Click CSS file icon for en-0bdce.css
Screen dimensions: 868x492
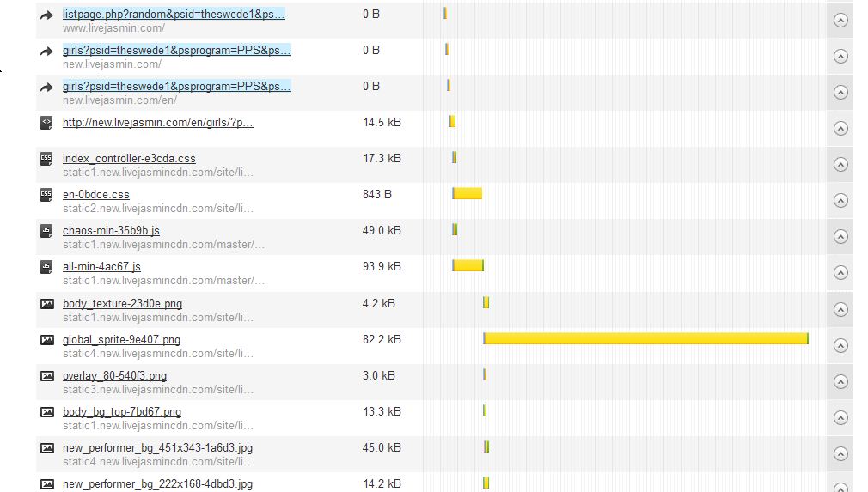(x=46, y=195)
